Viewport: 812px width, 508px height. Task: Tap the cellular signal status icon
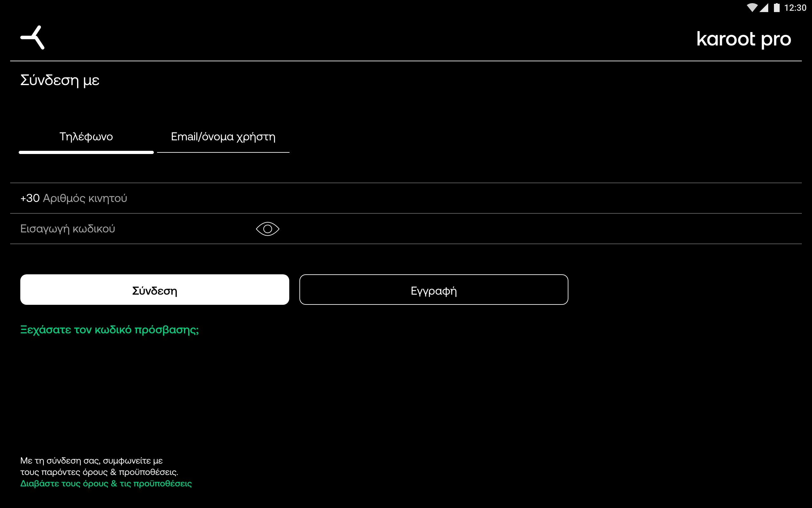point(764,8)
